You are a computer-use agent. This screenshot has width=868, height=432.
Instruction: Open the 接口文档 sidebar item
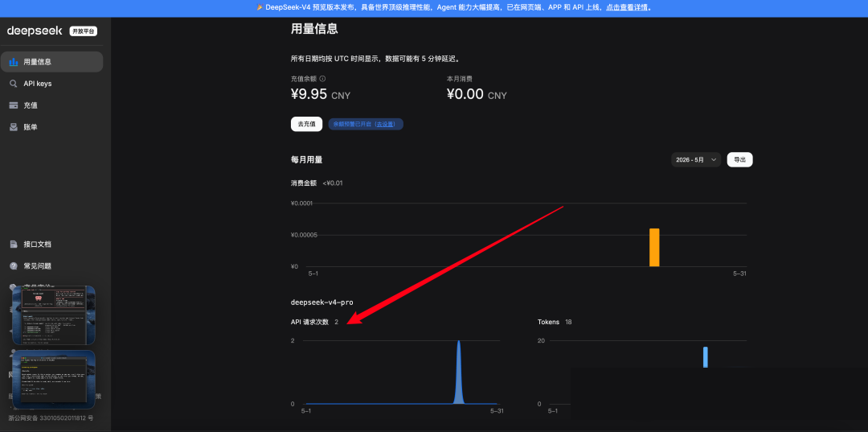tap(51, 245)
